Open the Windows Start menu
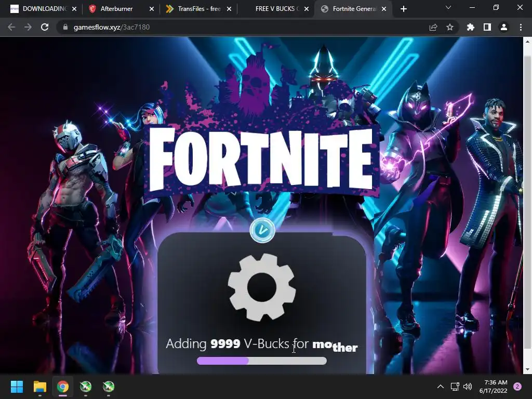532x399 pixels. [17, 387]
